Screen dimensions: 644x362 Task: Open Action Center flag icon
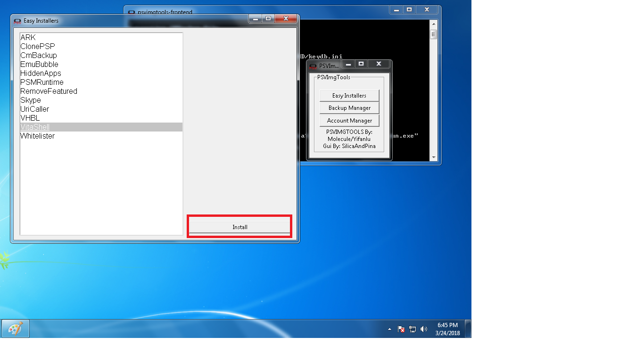click(401, 329)
